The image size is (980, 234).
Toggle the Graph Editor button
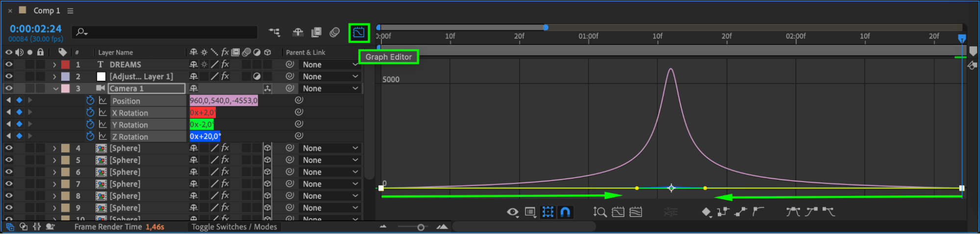pyautogui.click(x=359, y=33)
